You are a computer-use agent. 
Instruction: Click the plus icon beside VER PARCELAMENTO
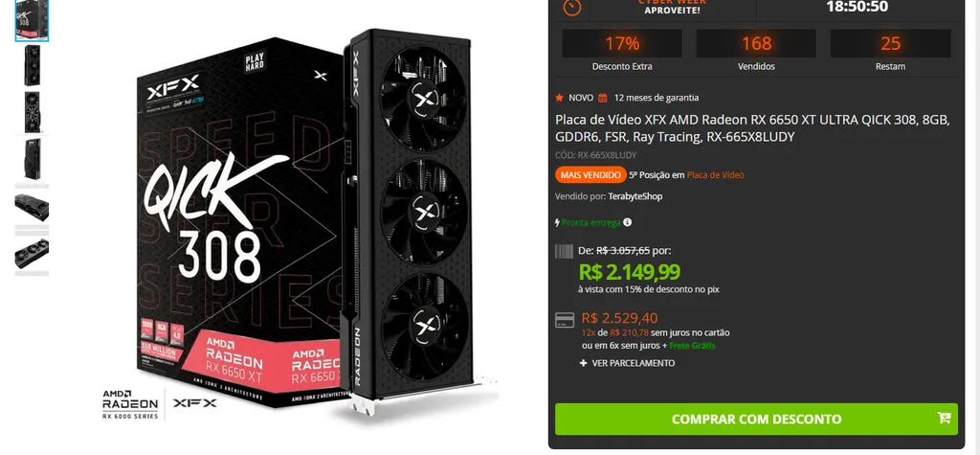[x=583, y=363]
